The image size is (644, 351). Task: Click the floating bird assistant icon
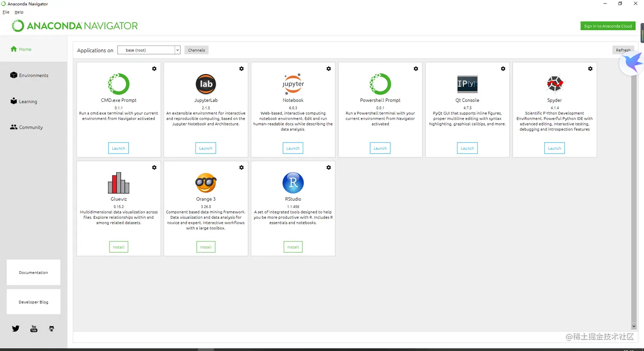[x=632, y=63]
